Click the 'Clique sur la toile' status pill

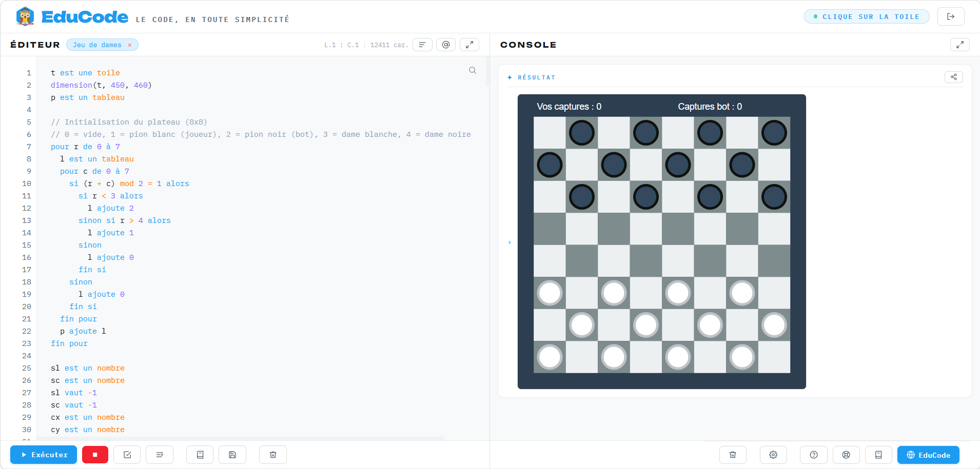(x=867, y=16)
